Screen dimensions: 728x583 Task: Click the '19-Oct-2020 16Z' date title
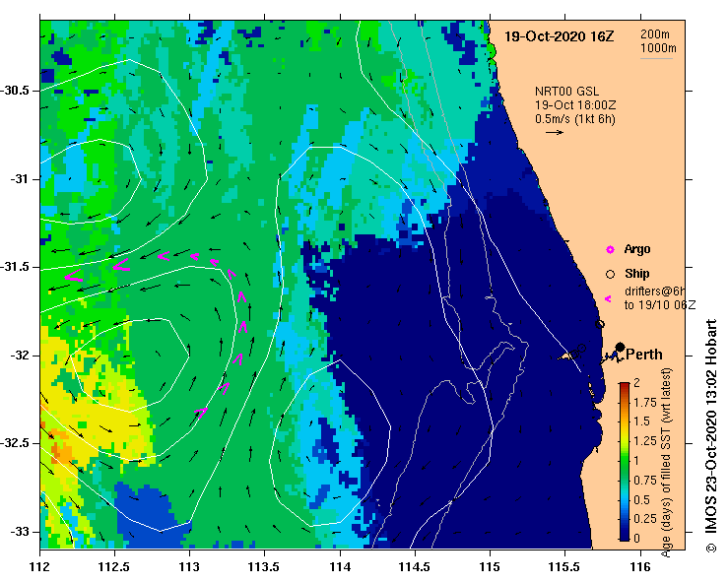click(559, 36)
